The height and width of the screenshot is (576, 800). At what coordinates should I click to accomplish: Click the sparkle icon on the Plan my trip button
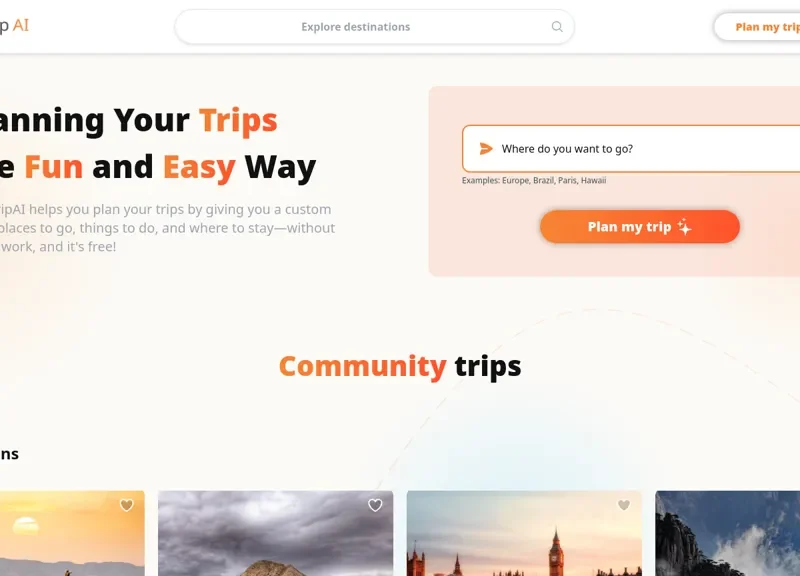[x=686, y=226]
